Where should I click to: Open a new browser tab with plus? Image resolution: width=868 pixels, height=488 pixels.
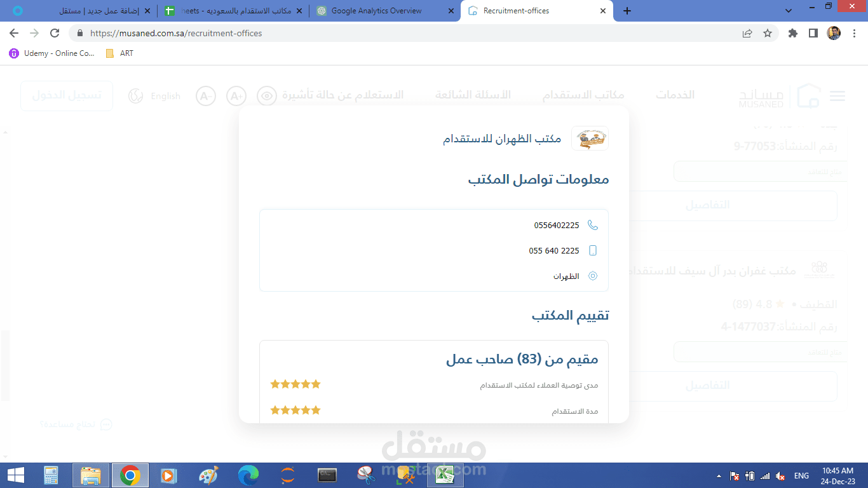click(x=627, y=11)
